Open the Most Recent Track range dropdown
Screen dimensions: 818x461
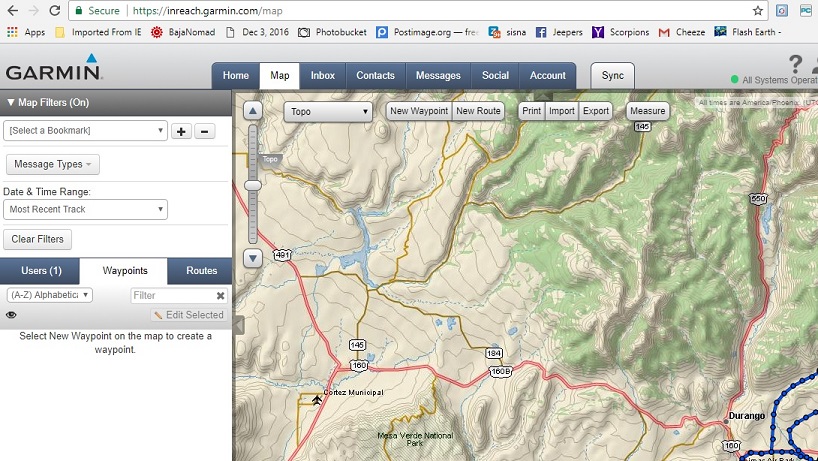[85, 210]
